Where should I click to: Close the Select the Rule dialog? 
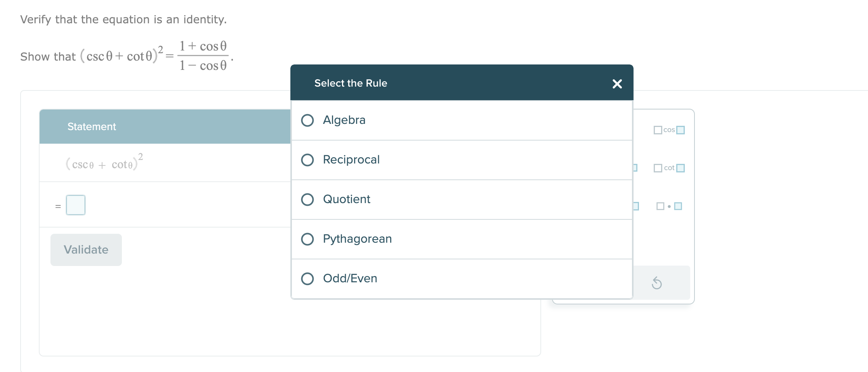pos(617,83)
